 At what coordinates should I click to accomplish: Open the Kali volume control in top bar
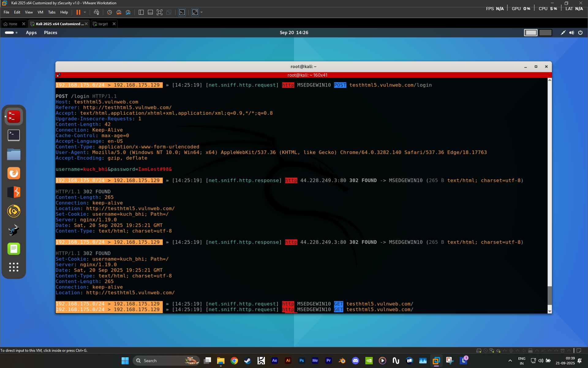[571, 33]
